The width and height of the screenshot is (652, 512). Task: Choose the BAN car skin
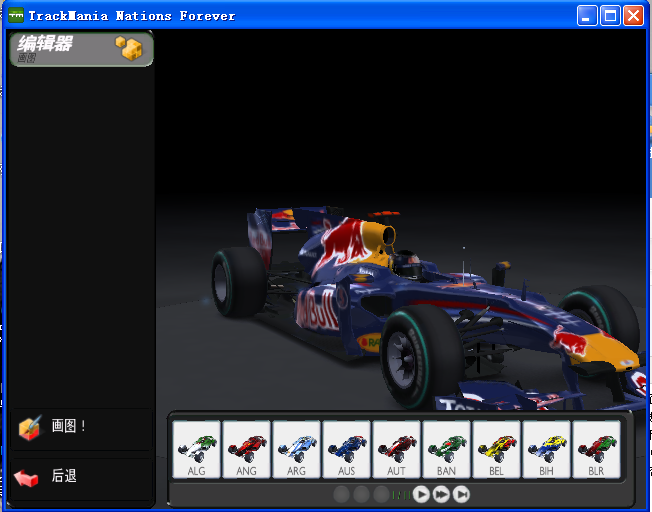(x=446, y=449)
